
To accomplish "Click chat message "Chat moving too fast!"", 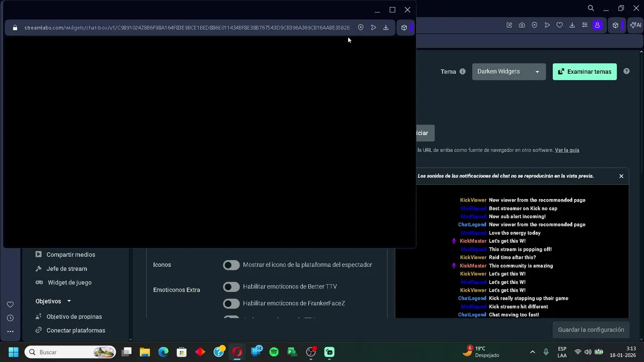I will [x=514, y=315].
